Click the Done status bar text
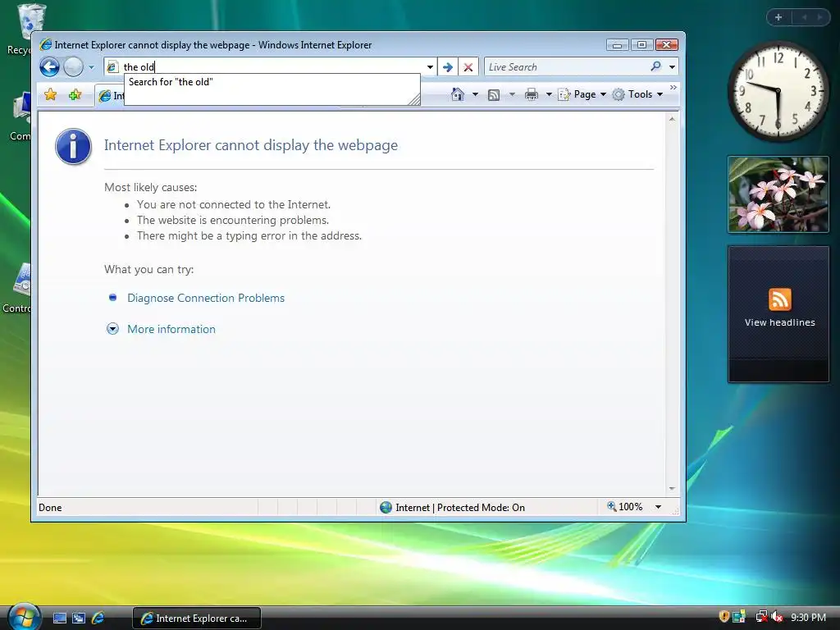 50,508
